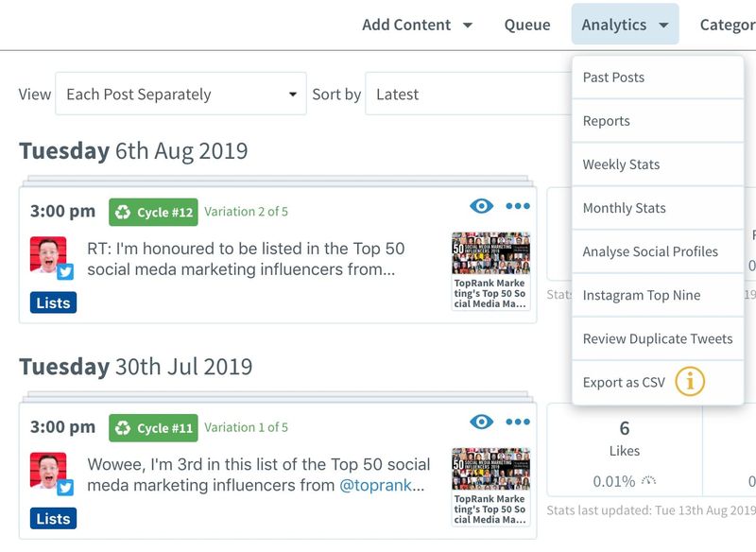The width and height of the screenshot is (756, 552).
Task: Click the post text starting 'Wowee, I'm 3rd'
Action: (258, 474)
